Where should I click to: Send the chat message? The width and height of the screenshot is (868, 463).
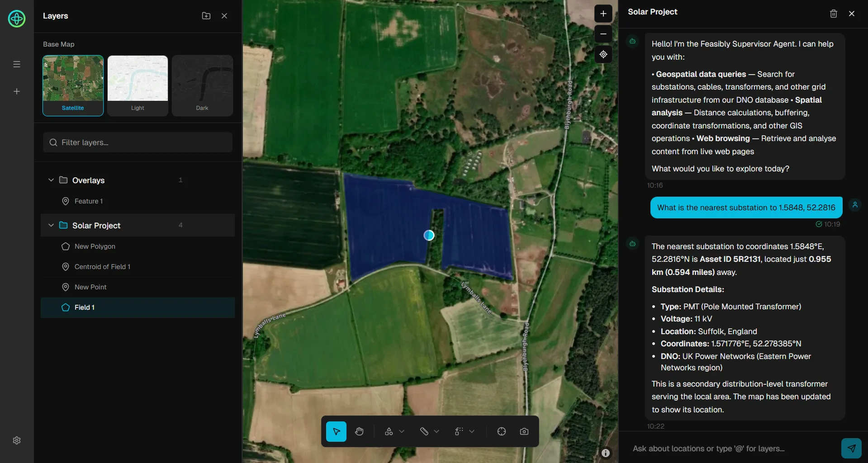coord(851,449)
